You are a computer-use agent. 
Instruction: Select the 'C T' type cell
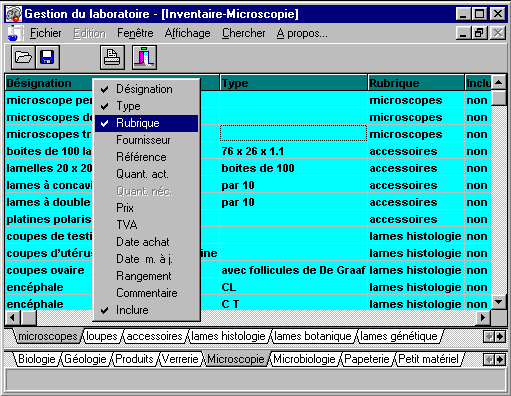pos(294,304)
